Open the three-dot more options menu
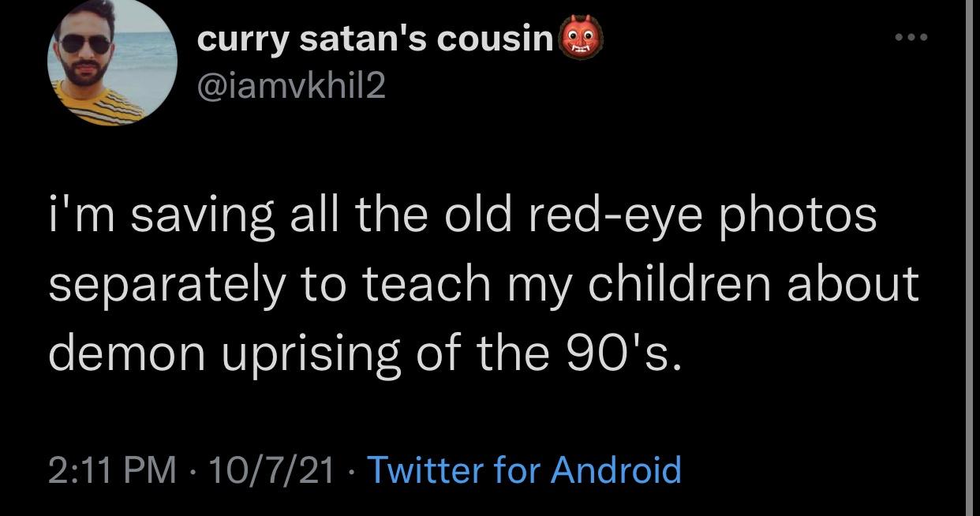The width and height of the screenshot is (980, 516). point(912,37)
